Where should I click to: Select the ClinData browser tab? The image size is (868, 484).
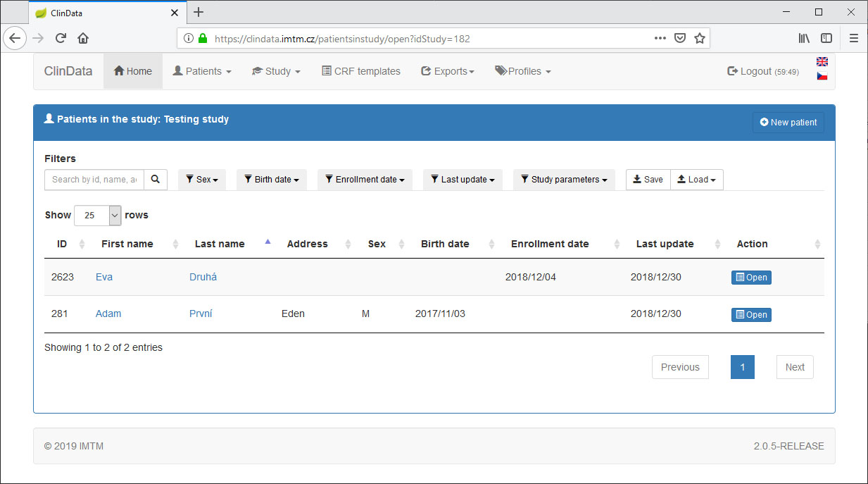click(x=108, y=13)
